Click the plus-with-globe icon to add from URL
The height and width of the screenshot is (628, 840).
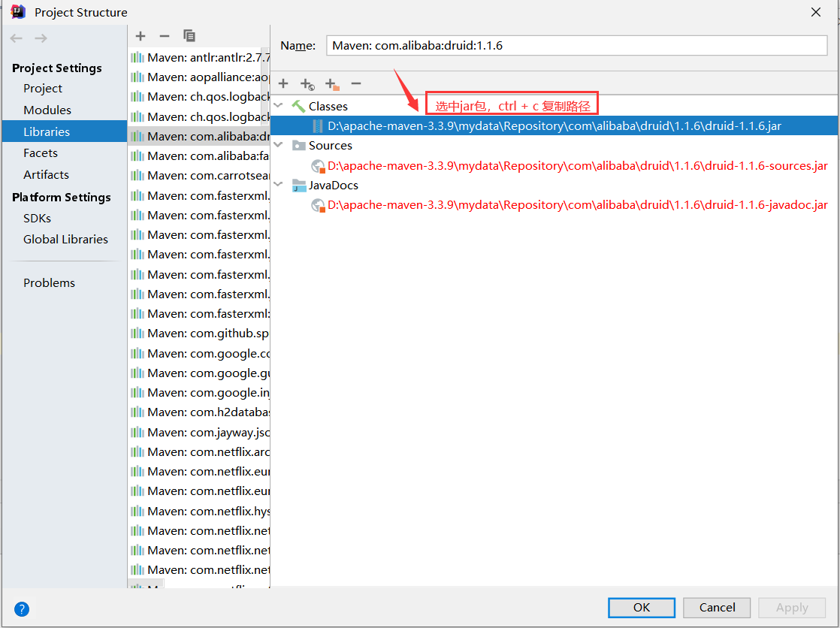pyautogui.click(x=307, y=83)
